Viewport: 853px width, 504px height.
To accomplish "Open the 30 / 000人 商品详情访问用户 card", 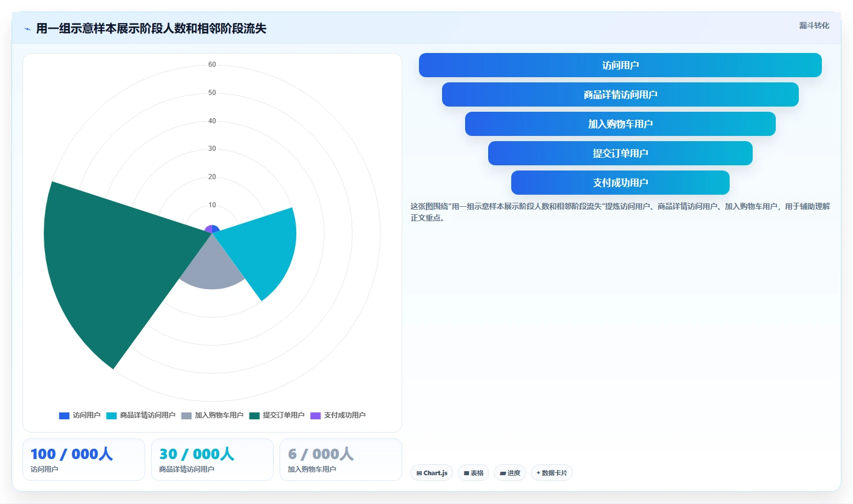I will pyautogui.click(x=212, y=460).
